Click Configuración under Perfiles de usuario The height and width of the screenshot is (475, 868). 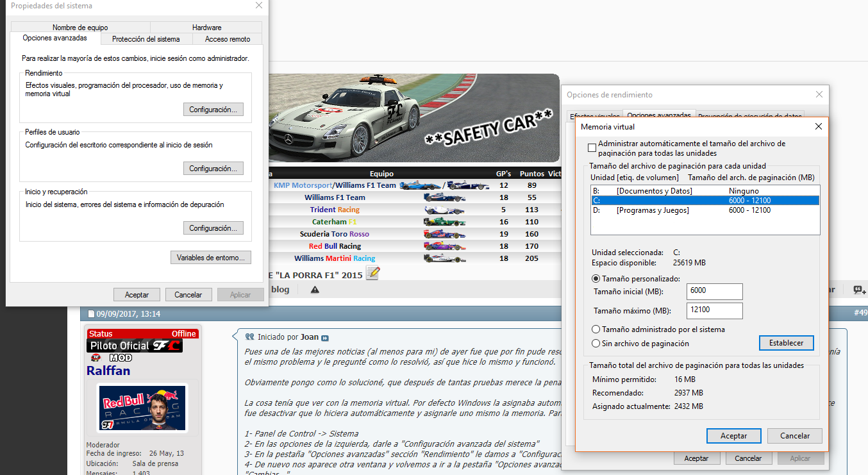[x=213, y=169]
